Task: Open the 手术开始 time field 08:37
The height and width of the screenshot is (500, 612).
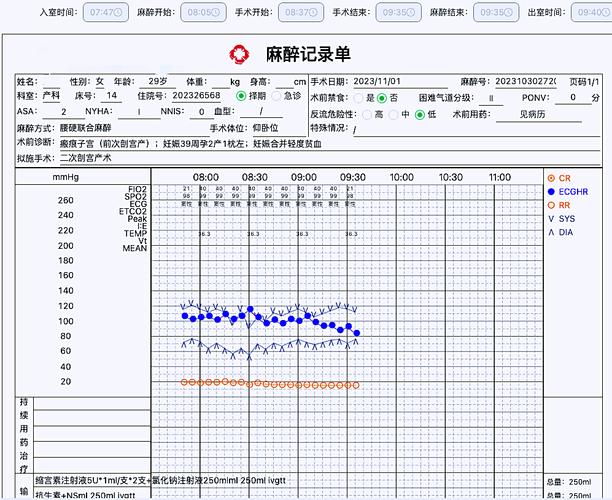Action: tap(301, 12)
